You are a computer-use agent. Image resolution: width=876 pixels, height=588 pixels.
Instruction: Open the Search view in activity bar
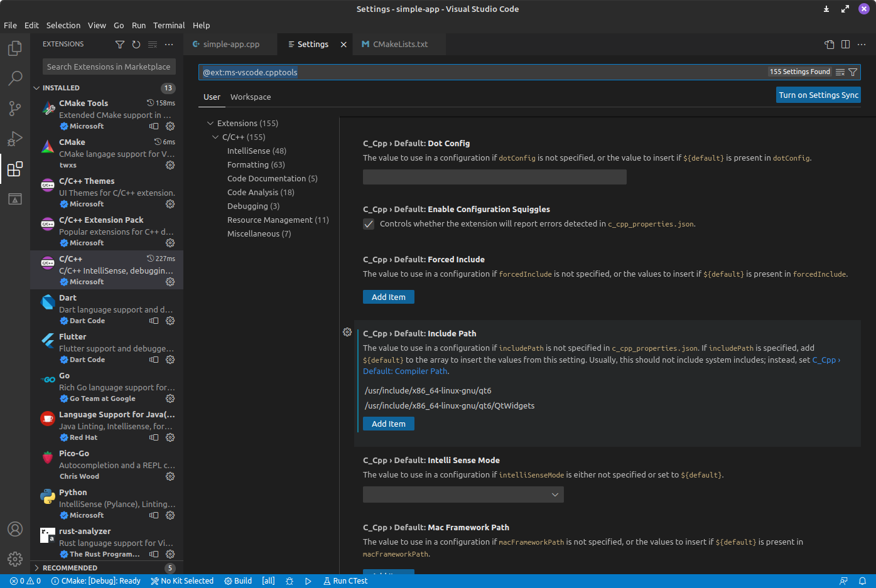pyautogui.click(x=15, y=78)
